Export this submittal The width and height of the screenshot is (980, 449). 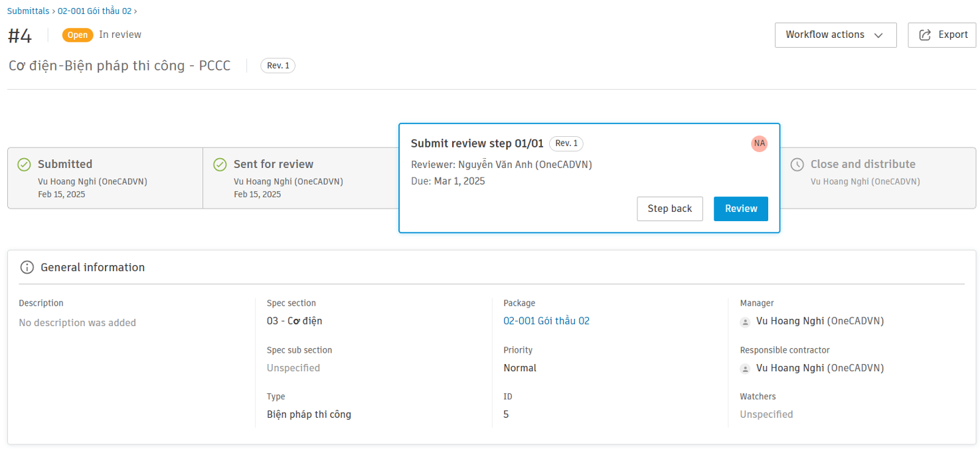click(941, 35)
